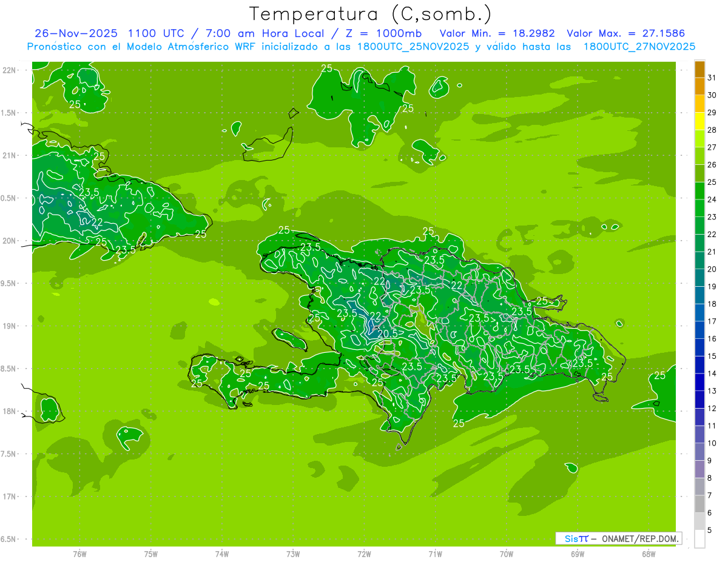Click the '70W' longitude axis label
The image size is (728, 562).
point(507,554)
